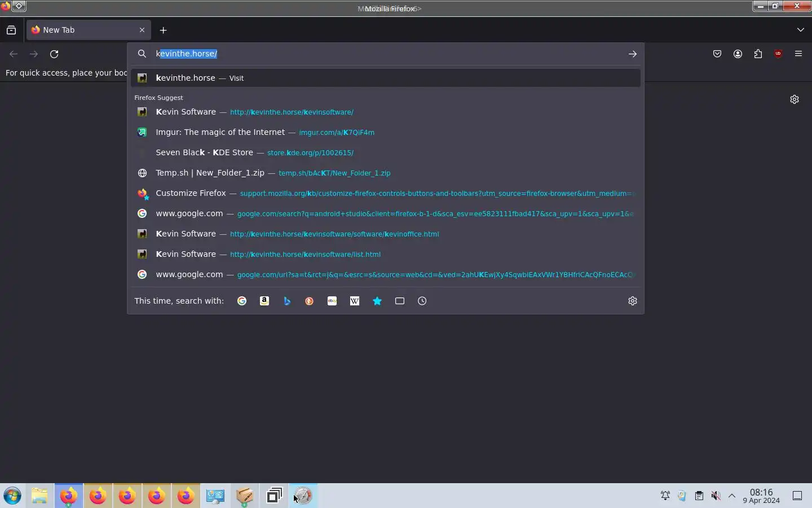Open the computer monitor app in the taskbar
The image size is (812, 508).
[x=215, y=496]
